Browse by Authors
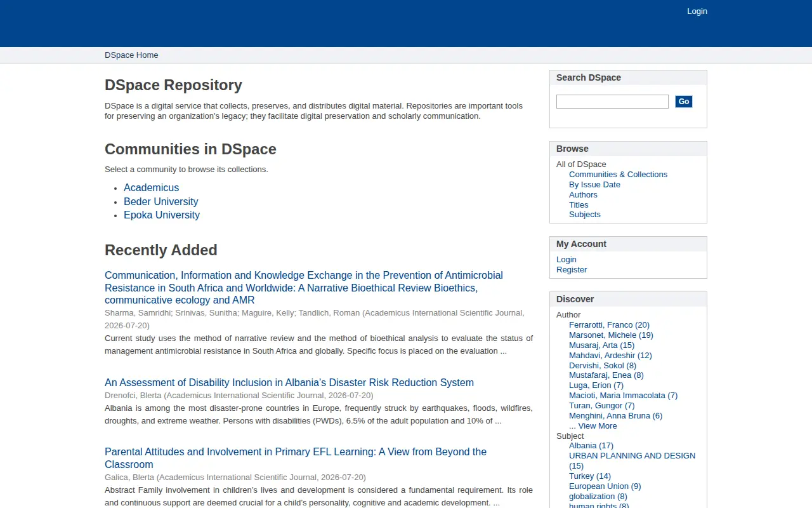 [x=583, y=195]
